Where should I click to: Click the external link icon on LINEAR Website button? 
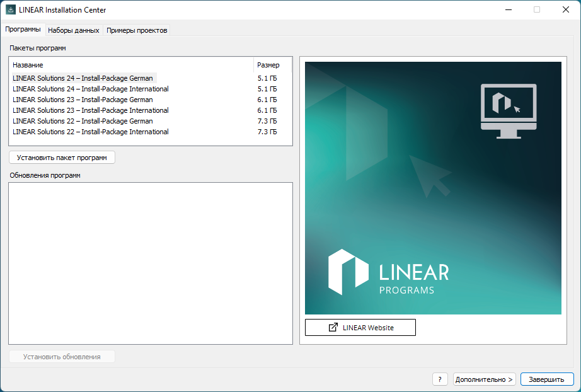(333, 327)
